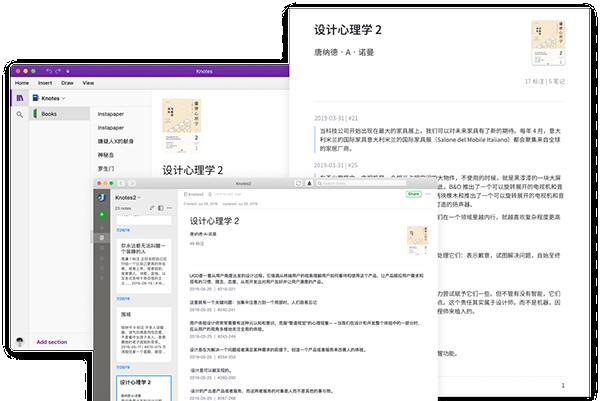Screen dimensions: 600x401
Task: Click the 设计心理学 2 title in Evernote note
Action: click(214, 221)
